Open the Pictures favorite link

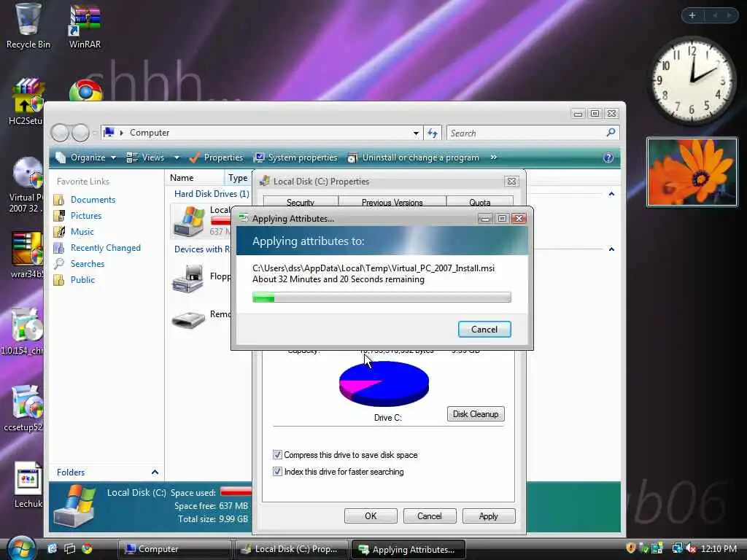coord(86,216)
